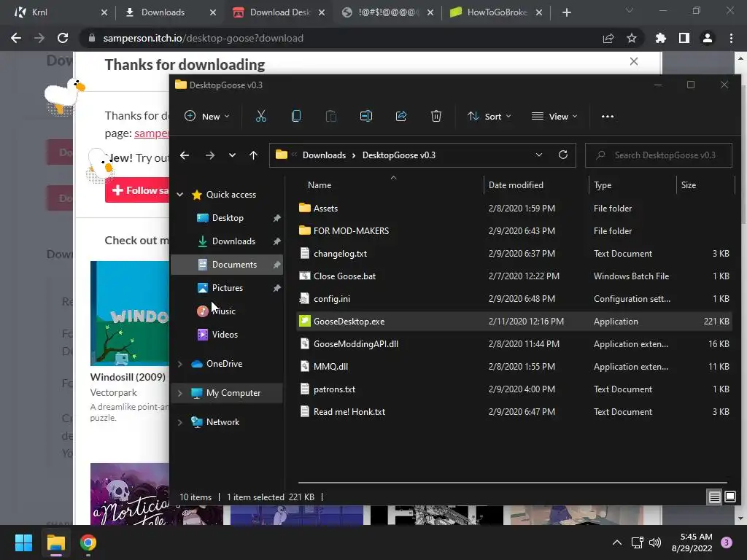The image size is (747, 560).
Task: Open Windows Start menu
Action: pos(23,542)
